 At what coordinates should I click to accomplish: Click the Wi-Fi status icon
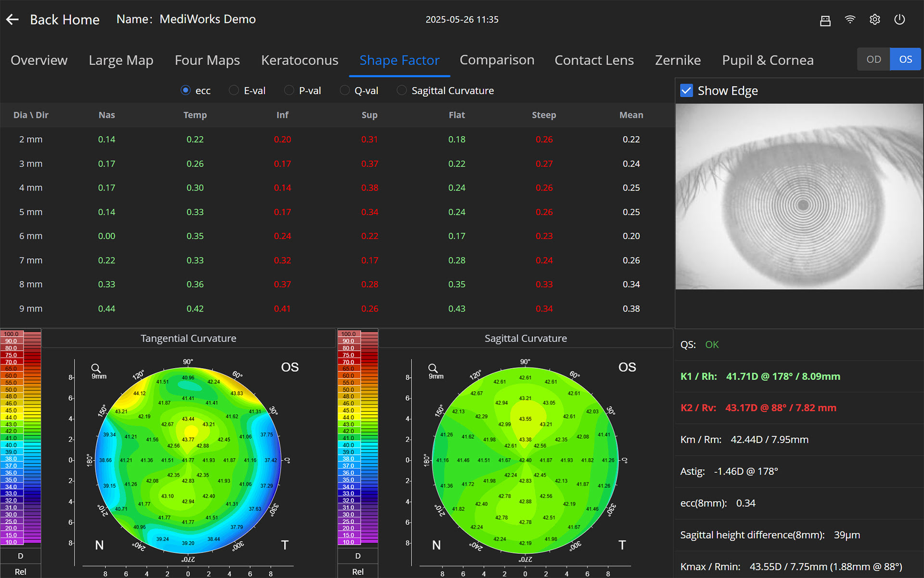click(x=850, y=19)
